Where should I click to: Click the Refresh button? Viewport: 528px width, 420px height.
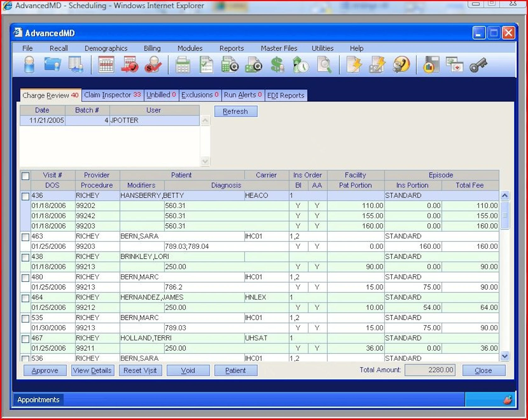click(236, 111)
